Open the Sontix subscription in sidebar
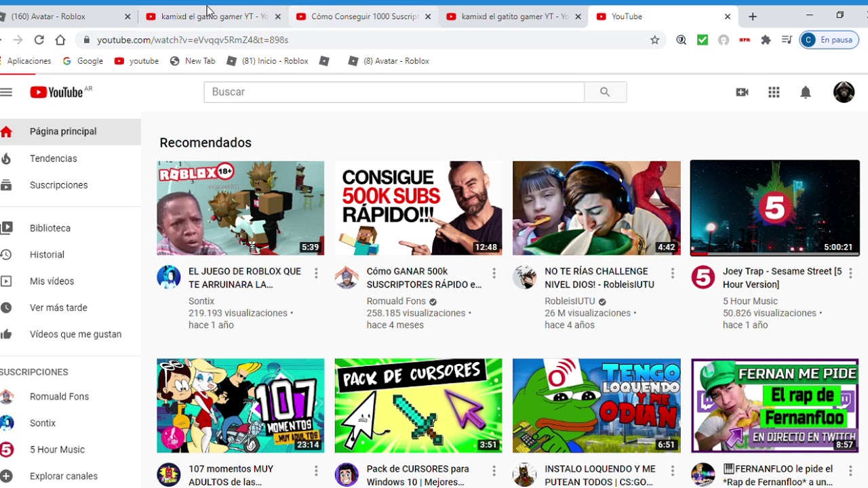 (71, 423)
